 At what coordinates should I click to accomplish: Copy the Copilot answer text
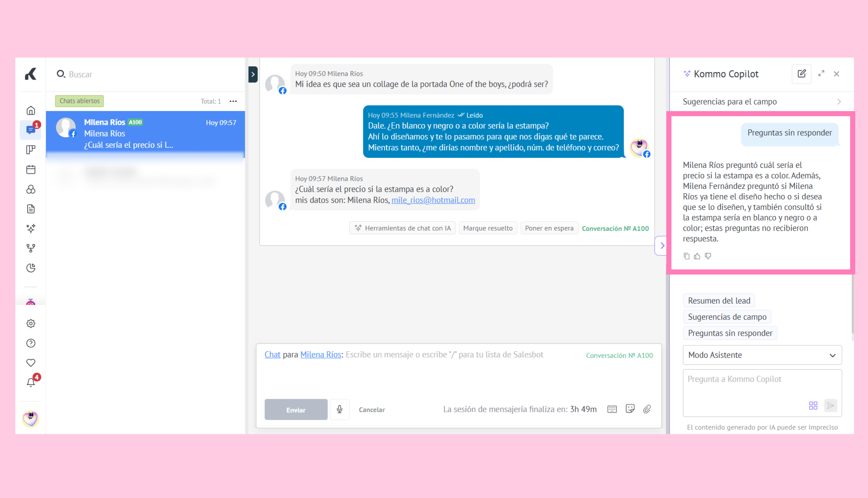click(x=686, y=256)
